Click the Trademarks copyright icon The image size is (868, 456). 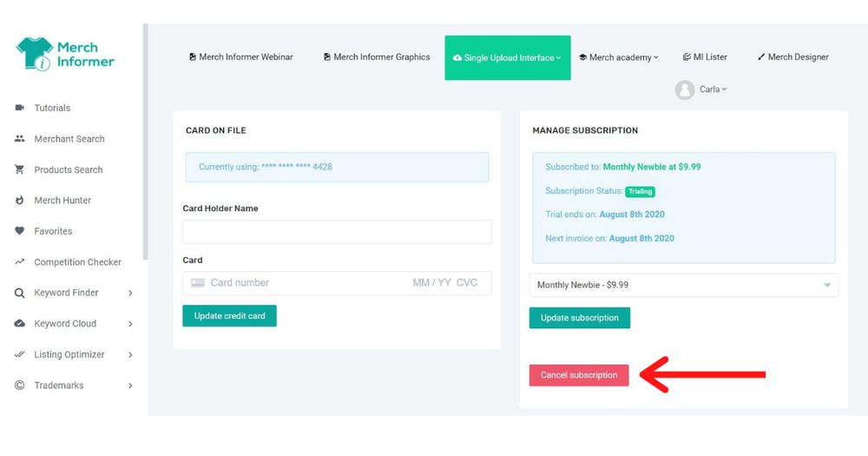[19, 385]
